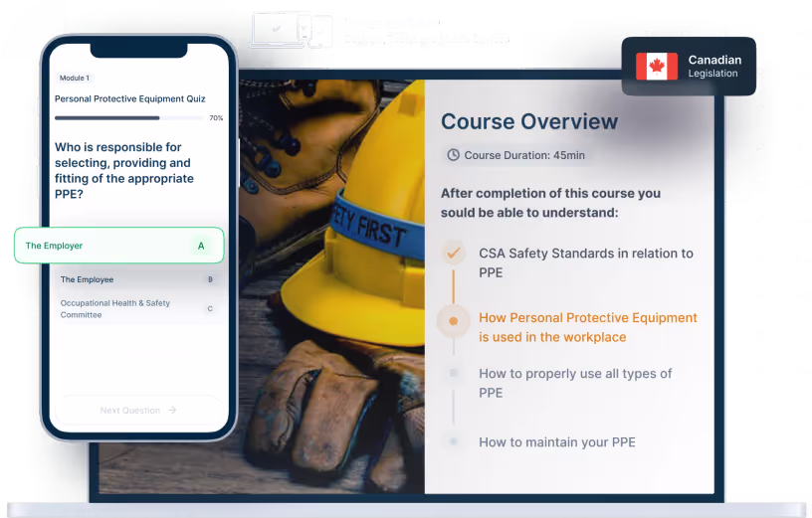This screenshot has height=518, width=812.
Task: Click the 70% progress label
Action: pos(216,118)
